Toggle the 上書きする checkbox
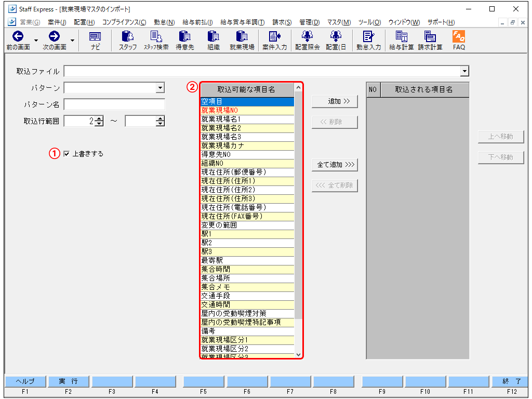Viewport: 532px width, 399px height. (66, 154)
